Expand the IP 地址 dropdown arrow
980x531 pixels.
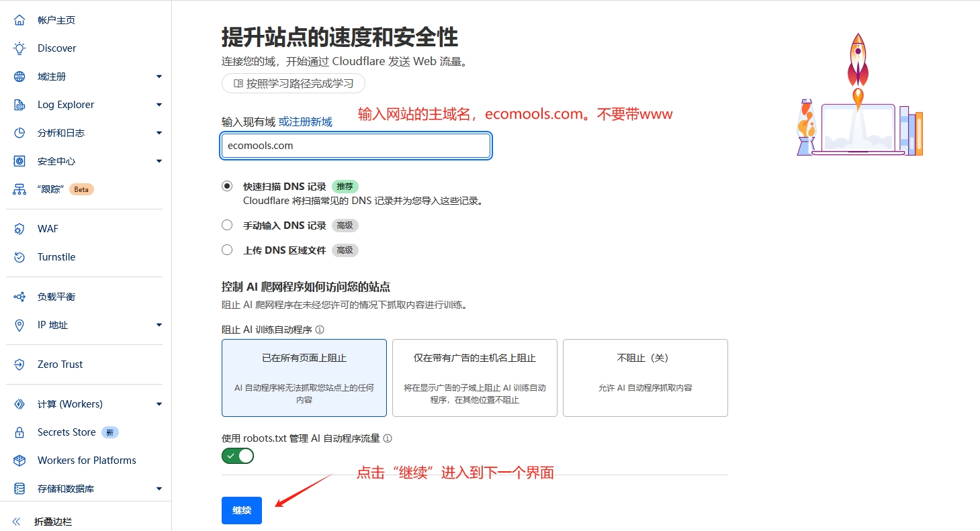click(x=159, y=325)
